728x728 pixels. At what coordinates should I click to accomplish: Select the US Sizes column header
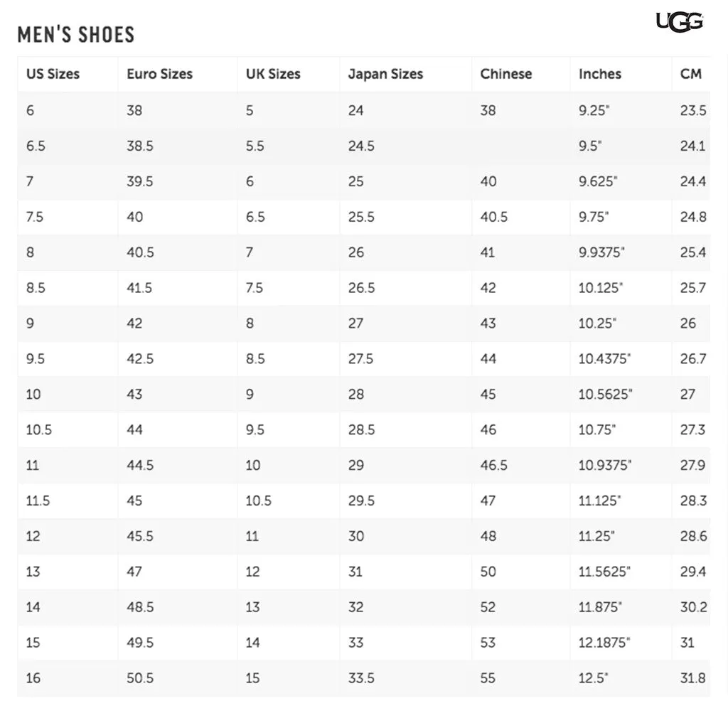53,74
